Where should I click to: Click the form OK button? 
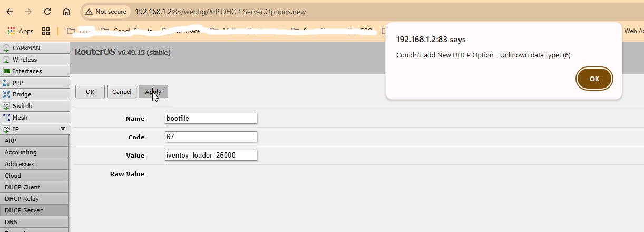pyautogui.click(x=90, y=92)
